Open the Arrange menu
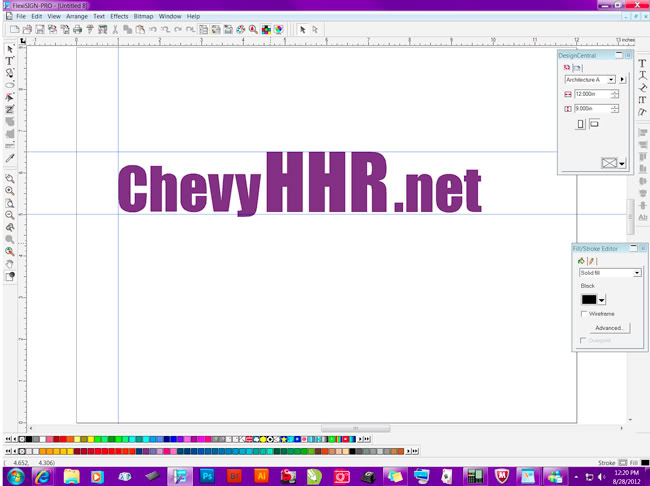 pyautogui.click(x=77, y=16)
